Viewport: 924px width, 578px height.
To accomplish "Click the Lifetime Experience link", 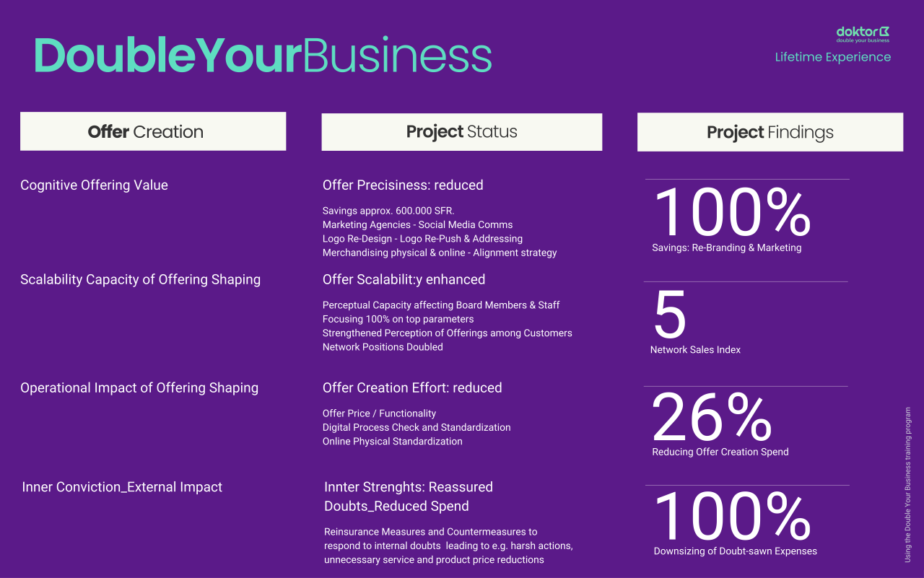I will click(x=832, y=57).
